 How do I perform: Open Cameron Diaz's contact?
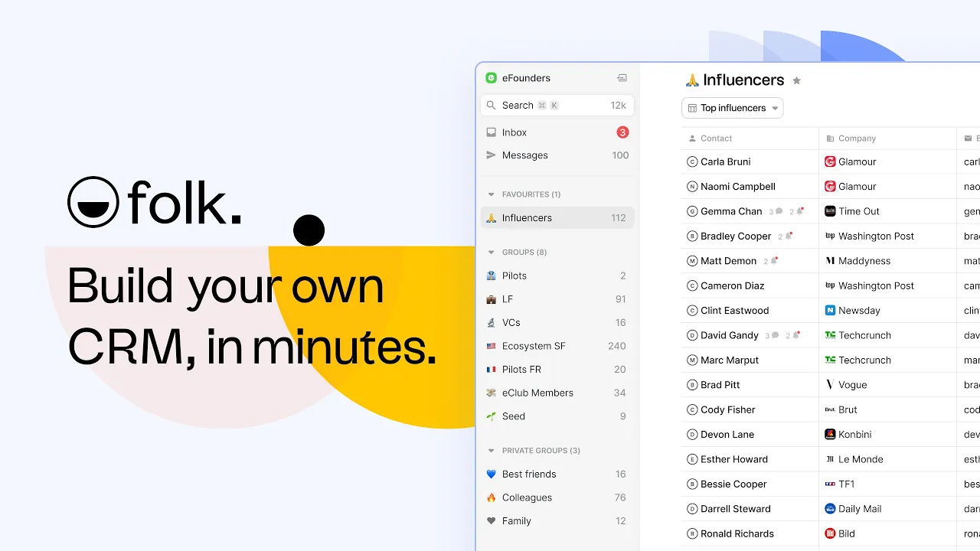[732, 285]
